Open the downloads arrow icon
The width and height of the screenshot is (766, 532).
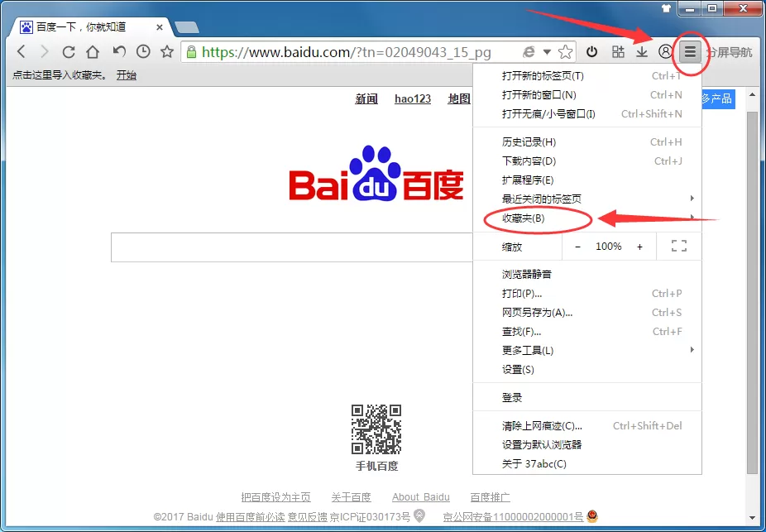tap(641, 51)
